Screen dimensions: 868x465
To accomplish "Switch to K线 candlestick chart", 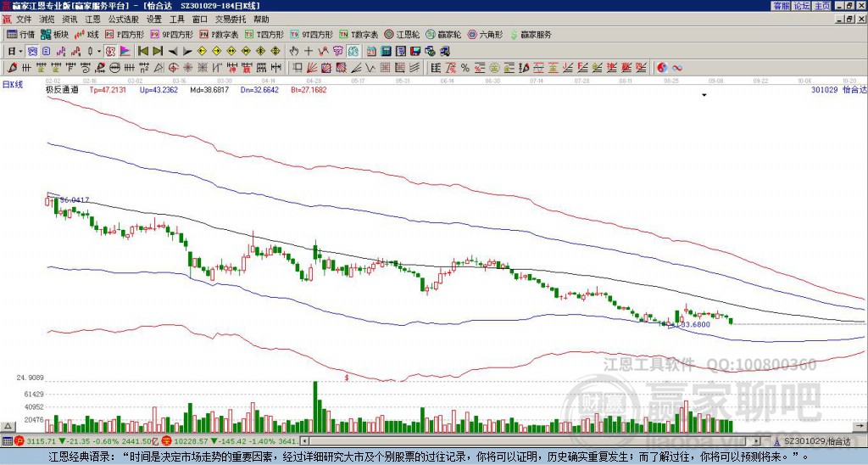I will pyautogui.click(x=86, y=34).
